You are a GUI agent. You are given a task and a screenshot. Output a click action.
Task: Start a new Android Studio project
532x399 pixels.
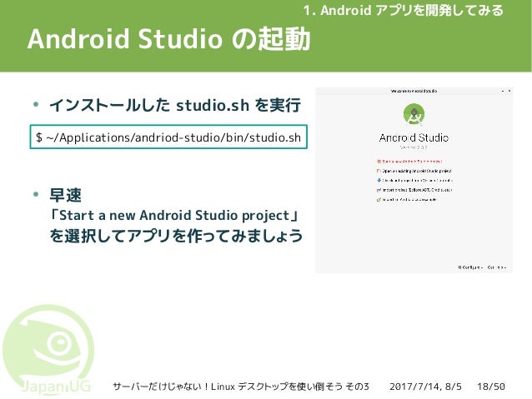[409, 162]
